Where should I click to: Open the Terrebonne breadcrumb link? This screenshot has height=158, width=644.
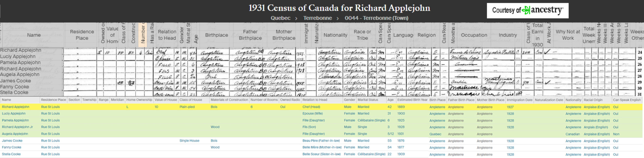(317, 18)
